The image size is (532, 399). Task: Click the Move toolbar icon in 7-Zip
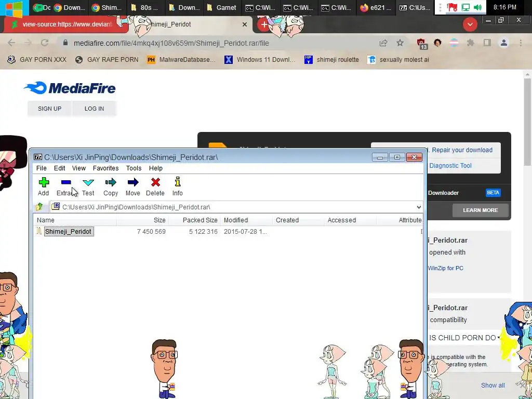[133, 182]
